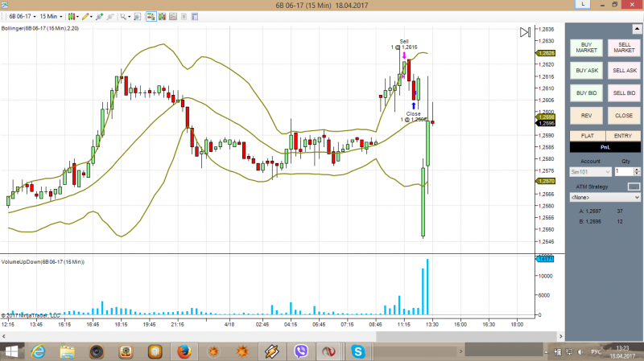The width and height of the screenshot is (644, 361).
Task: Click the ATM Strategy ellipsis button
Action: coord(634,187)
